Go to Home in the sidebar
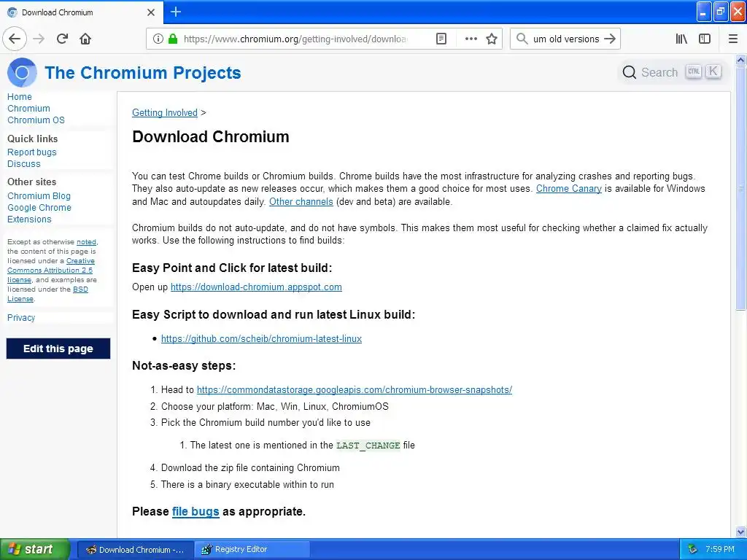 click(20, 97)
